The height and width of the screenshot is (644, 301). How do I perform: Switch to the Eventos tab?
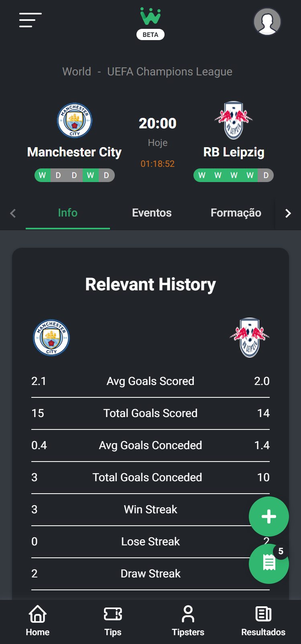(152, 213)
